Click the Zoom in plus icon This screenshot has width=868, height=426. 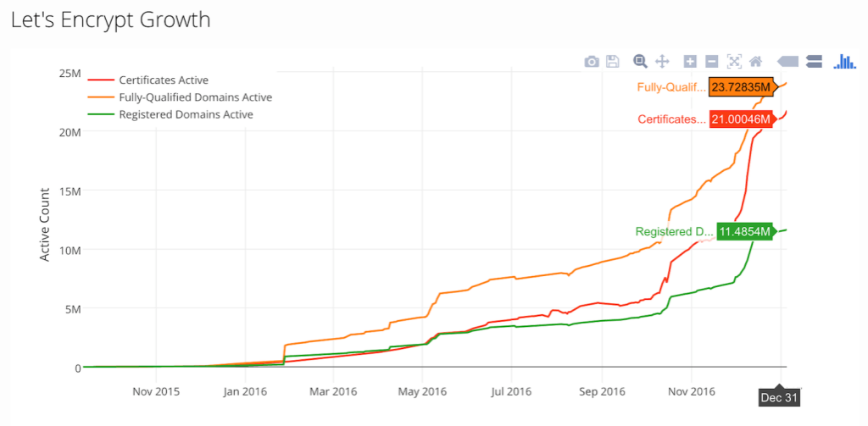pos(690,61)
